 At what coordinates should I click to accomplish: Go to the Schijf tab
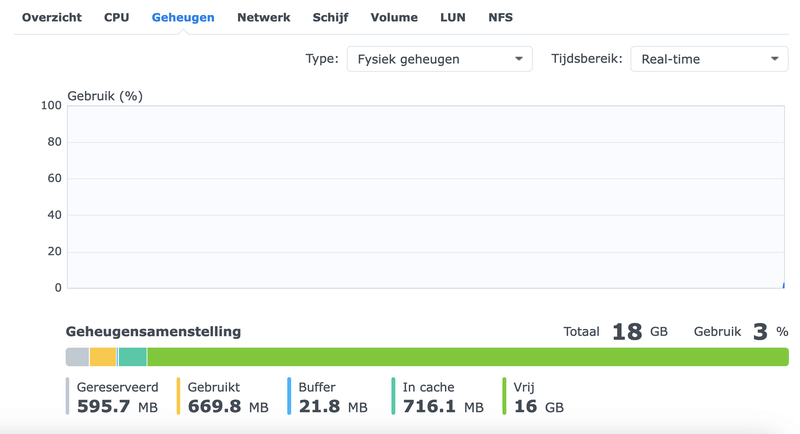(330, 17)
